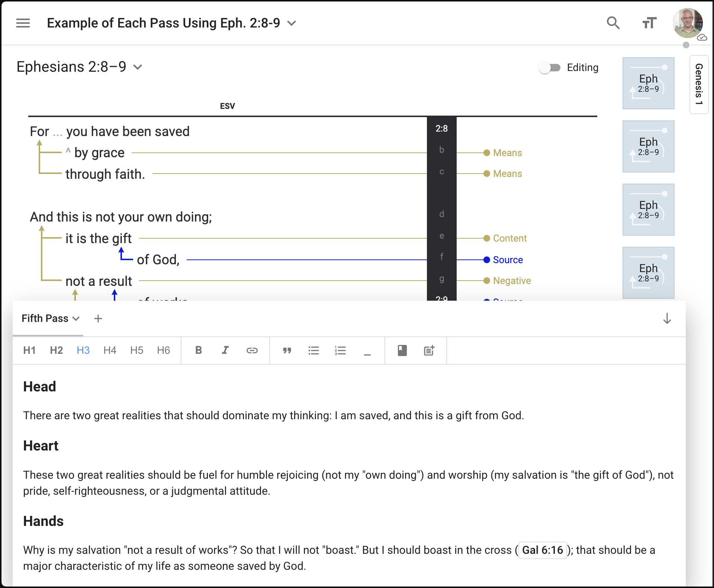
Task: Insert a Bible passage with the book icon
Action: [402, 350]
